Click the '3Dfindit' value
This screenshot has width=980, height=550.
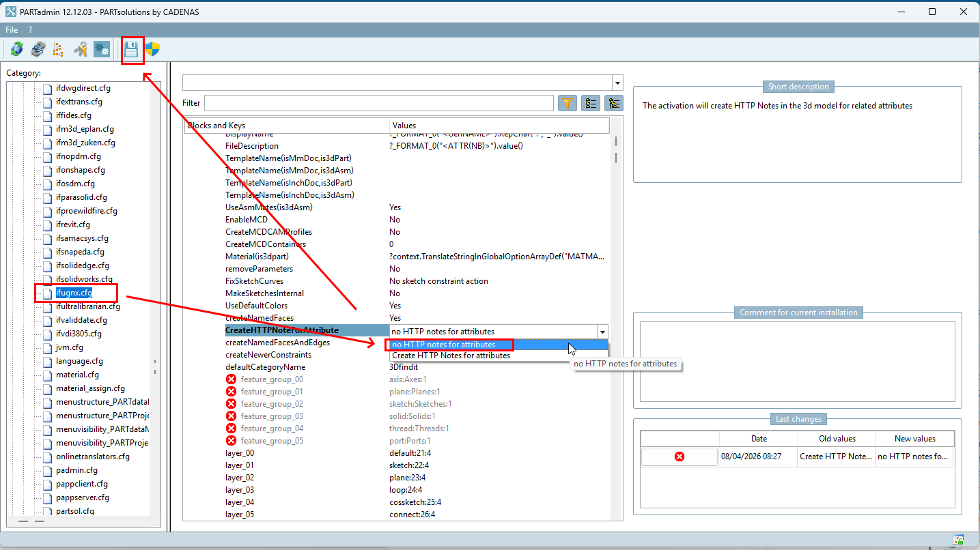[x=404, y=367]
